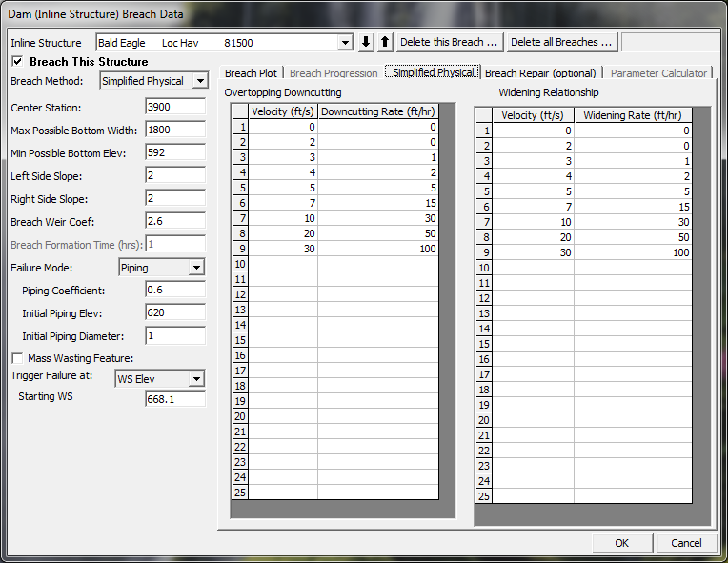Enable the Mass Wasting Feature checkbox

tap(17, 358)
